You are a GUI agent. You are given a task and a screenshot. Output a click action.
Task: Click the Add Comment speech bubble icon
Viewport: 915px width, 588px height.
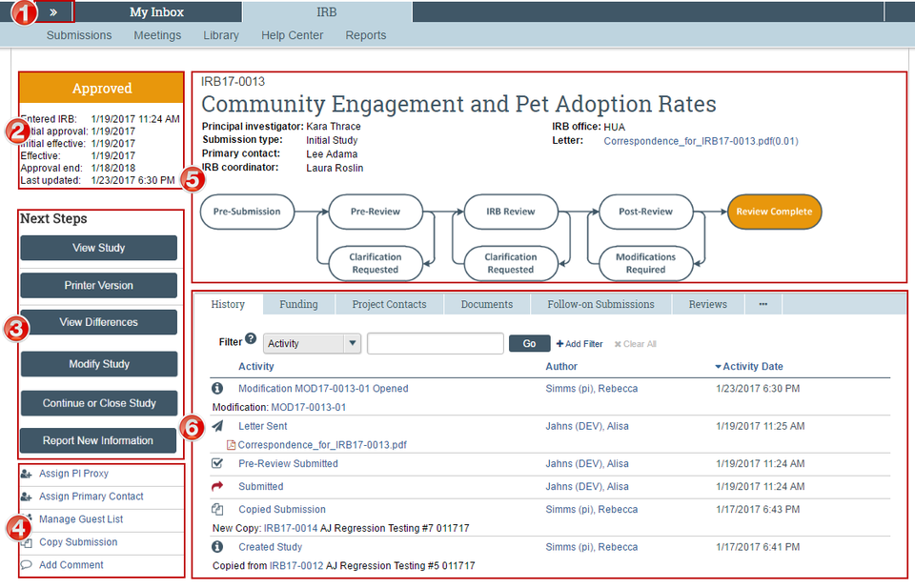tap(27, 565)
